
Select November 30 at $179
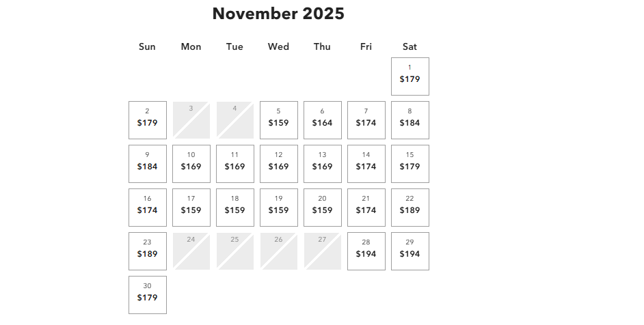tap(148, 295)
